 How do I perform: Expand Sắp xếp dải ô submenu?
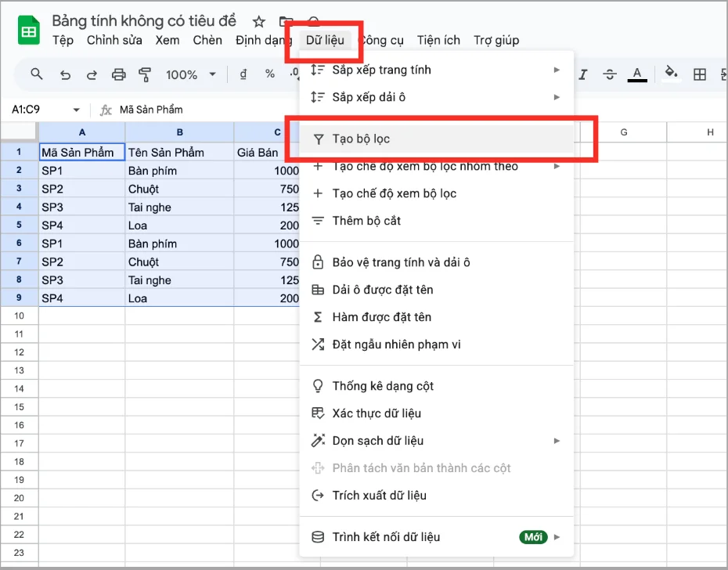(x=437, y=97)
